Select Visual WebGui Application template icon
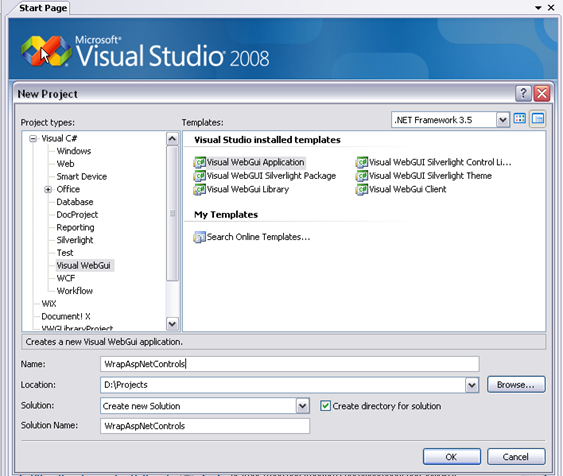 (x=199, y=163)
